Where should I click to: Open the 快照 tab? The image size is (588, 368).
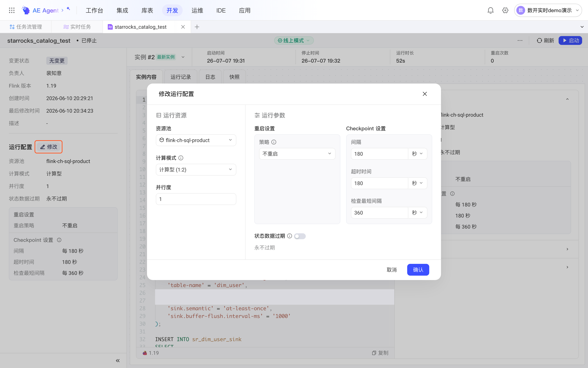(x=234, y=77)
